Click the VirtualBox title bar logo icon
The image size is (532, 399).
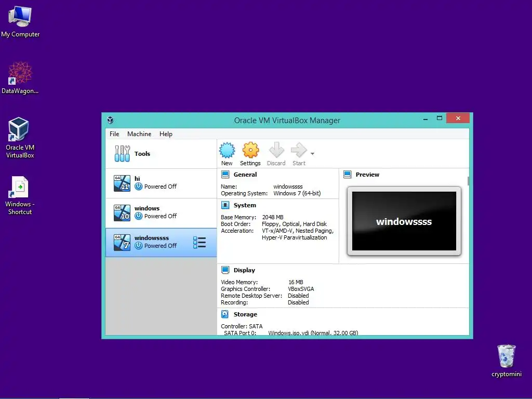110,120
